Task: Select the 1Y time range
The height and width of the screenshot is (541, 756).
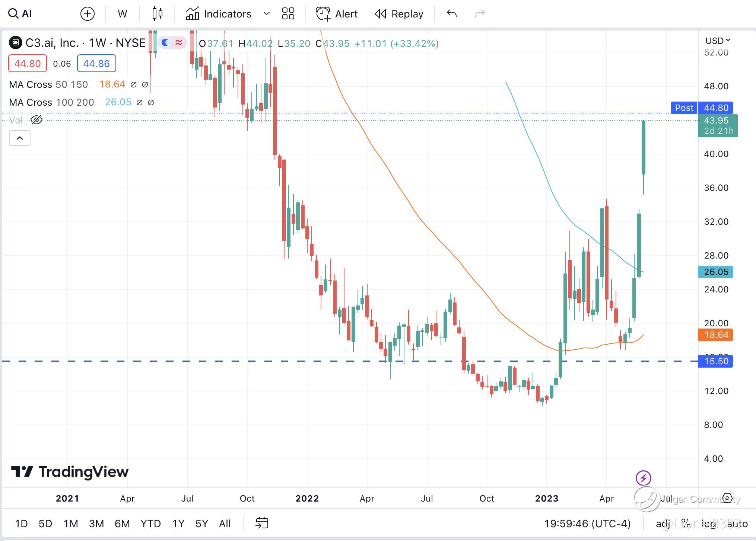Action: pos(178,524)
